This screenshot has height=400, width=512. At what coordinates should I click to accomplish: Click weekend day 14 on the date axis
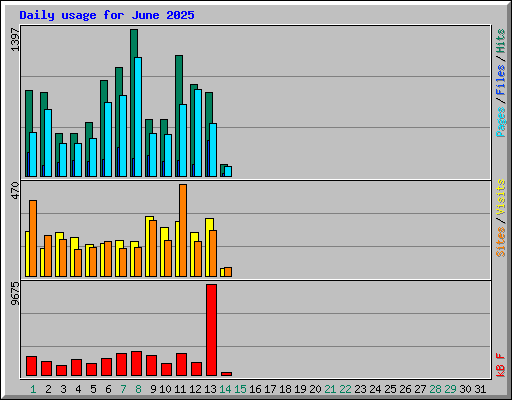225,389
